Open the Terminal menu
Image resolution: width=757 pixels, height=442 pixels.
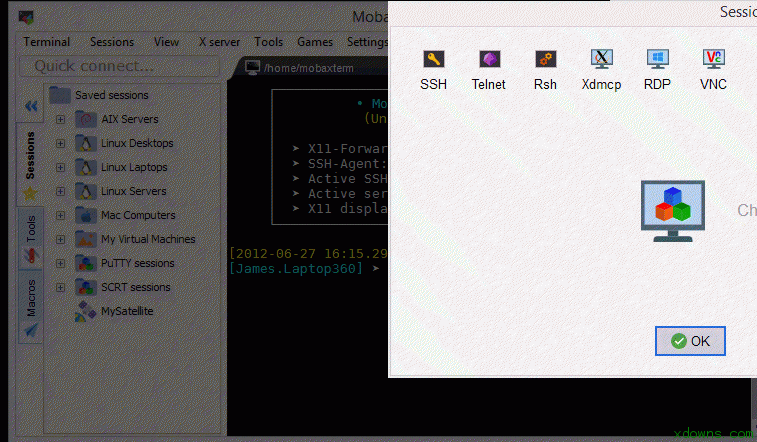click(46, 42)
